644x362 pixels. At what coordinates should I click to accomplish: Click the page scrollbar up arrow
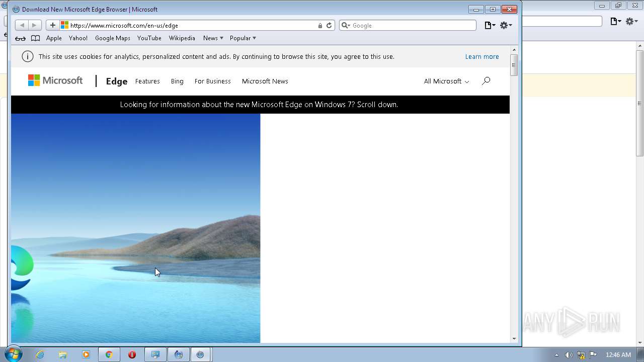(514, 49)
